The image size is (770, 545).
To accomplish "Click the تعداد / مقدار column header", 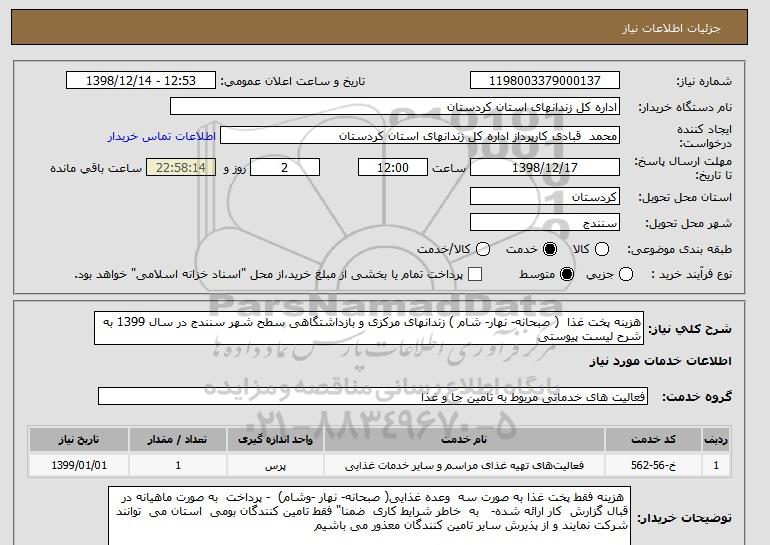I will pos(178,439).
